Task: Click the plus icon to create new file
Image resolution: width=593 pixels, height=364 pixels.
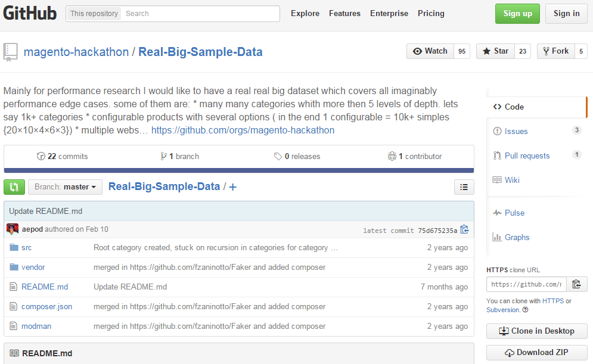Action: [x=232, y=187]
